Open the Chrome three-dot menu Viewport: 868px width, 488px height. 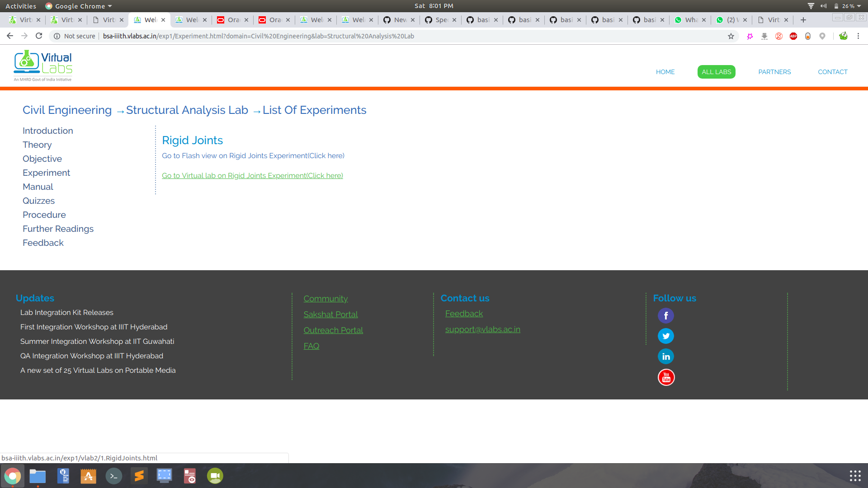pyautogui.click(x=858, y=36)
